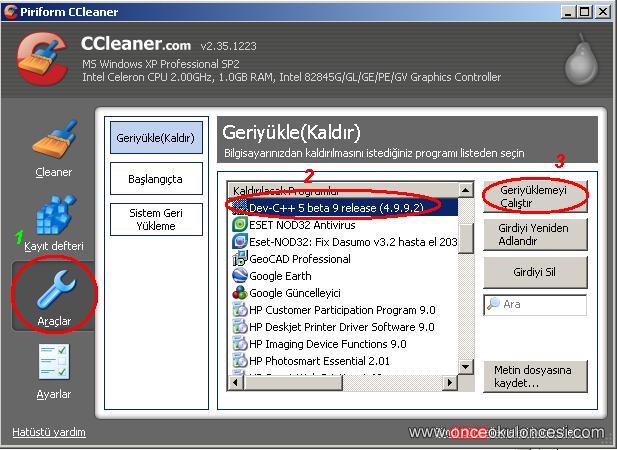Click the CCleaner icon in the title bar
617x450 pixels.
[11, 12]
